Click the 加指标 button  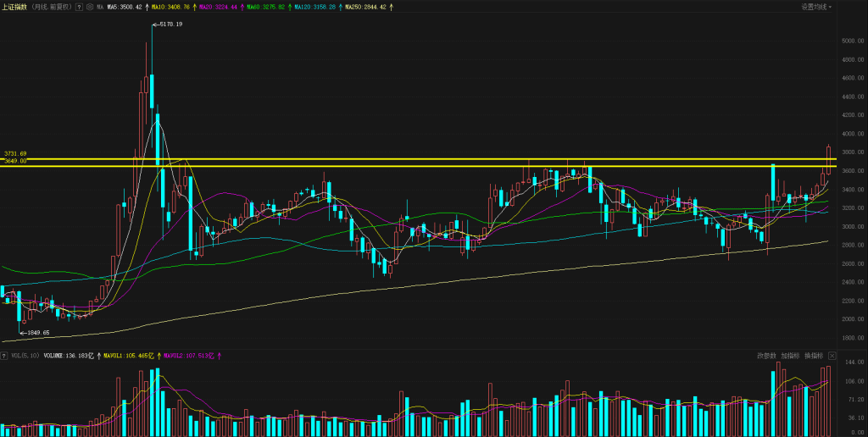coord(790,355)
